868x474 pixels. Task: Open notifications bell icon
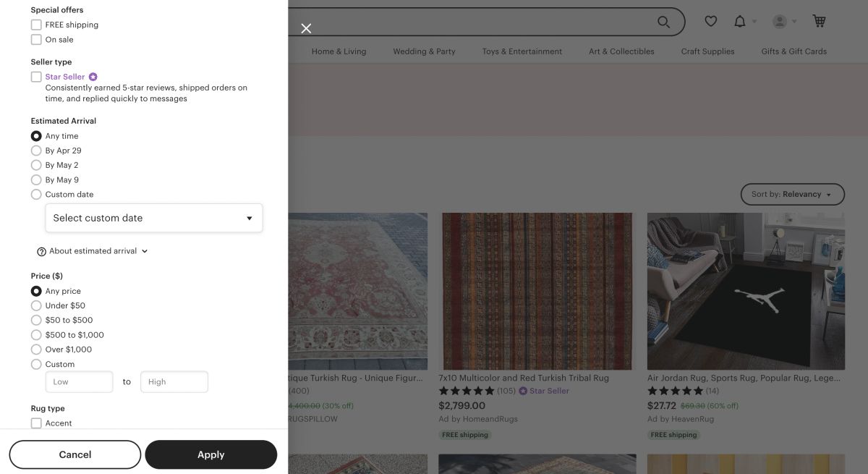740,22
